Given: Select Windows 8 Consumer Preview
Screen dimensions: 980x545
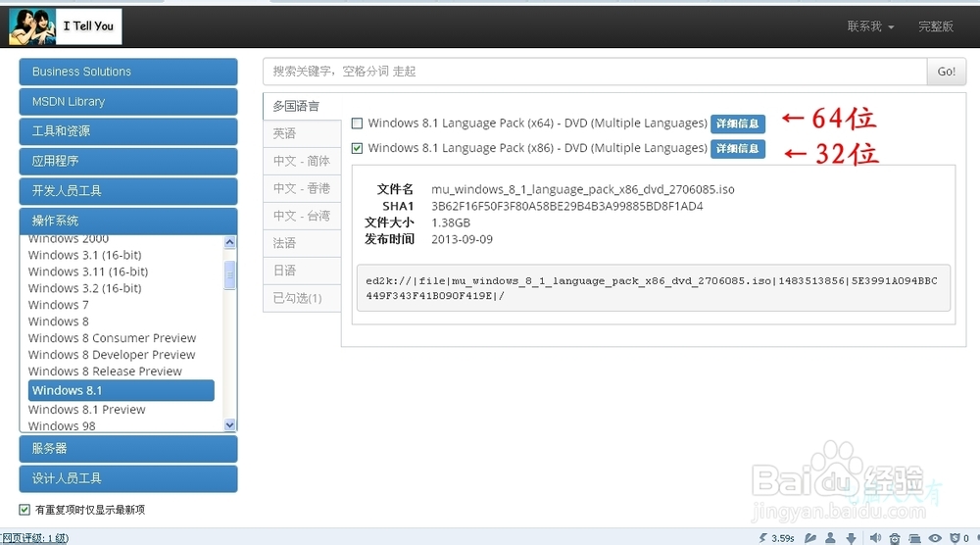Looking at the screenshot, I should (112, 338).
